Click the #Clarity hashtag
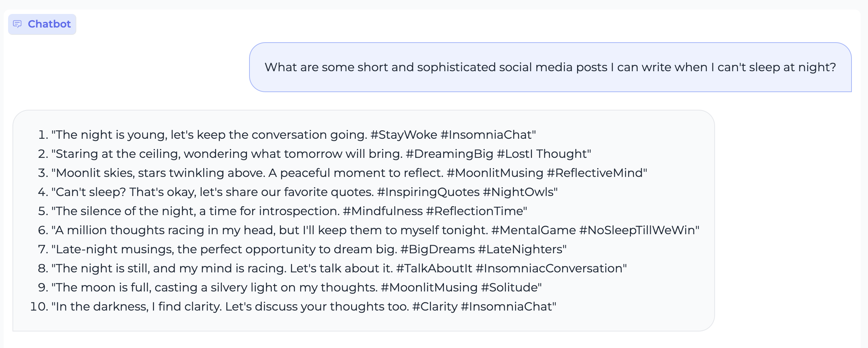868x348 pixels. (435, 307)
